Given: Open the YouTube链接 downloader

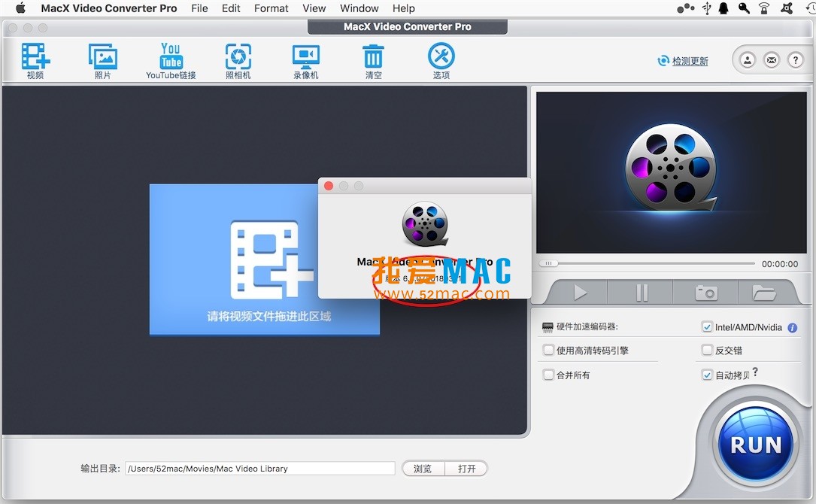Looking at the screenshot, I should [x=171, y=61].
